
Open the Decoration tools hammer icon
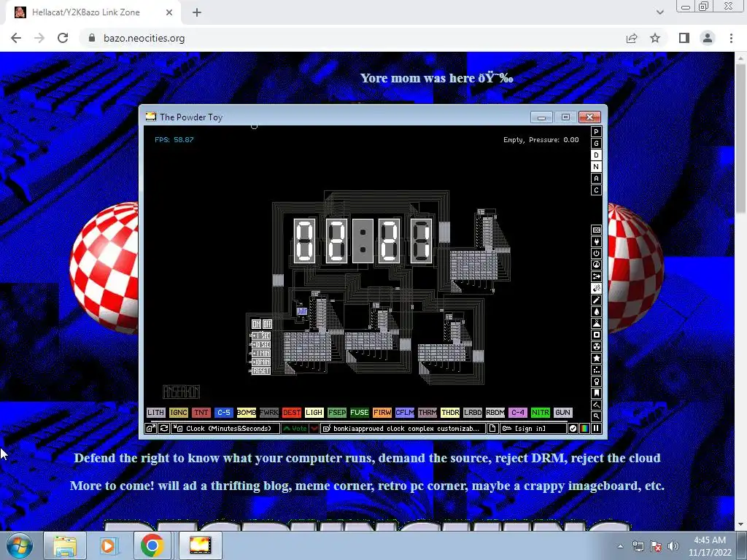(596, 405)
